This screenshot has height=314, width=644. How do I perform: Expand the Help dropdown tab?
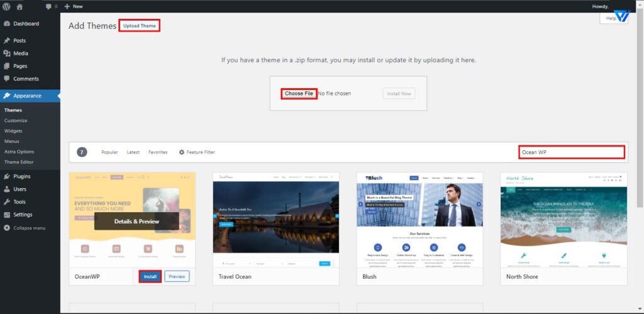(x=611, y=18)
